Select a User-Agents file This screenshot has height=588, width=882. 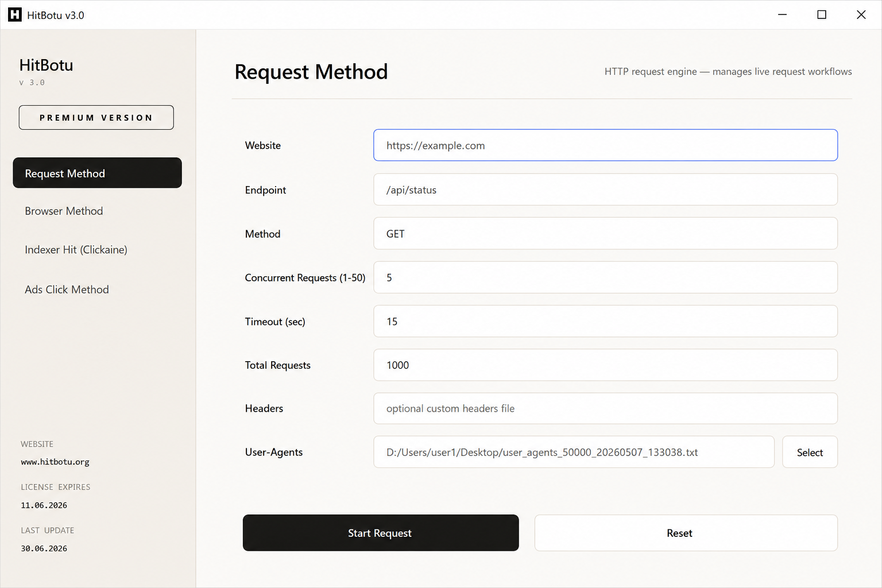810,452
